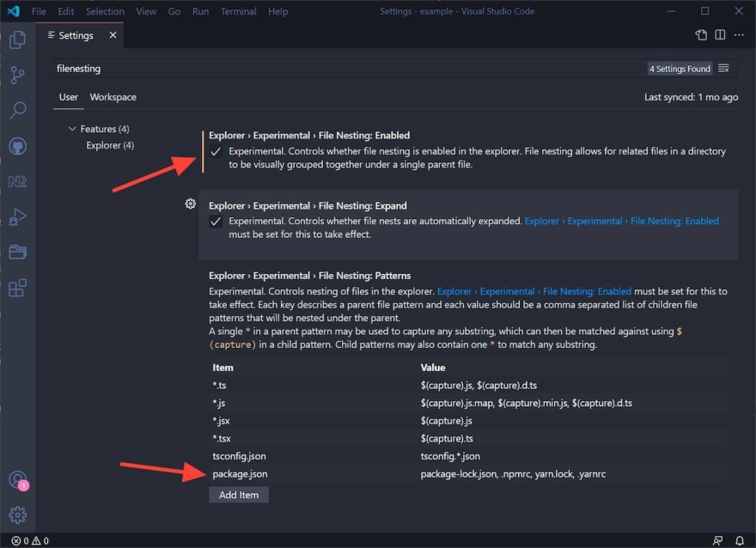756x548 pixels.
Task: Close the Settings tab
Action: [x=113, y=35]
